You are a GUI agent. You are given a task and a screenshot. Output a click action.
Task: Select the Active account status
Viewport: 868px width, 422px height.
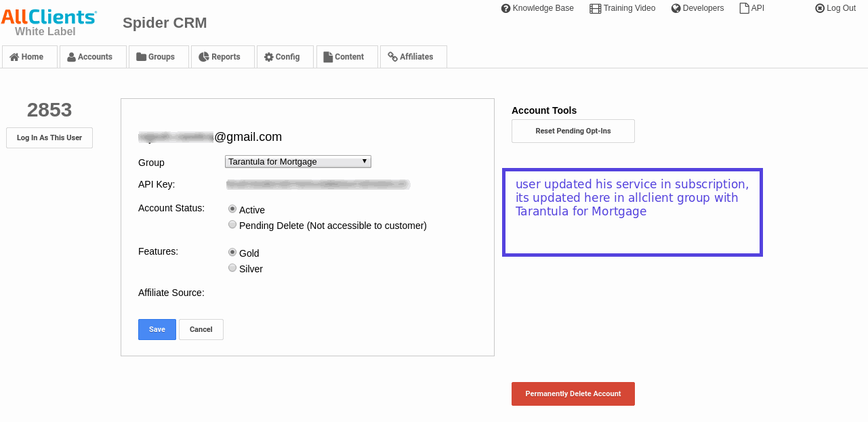pos(232,209)
